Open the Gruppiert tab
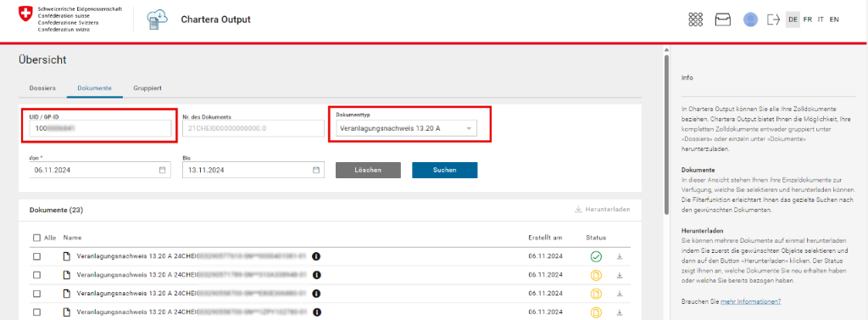 pyautogui.click(x=147, y=88)
